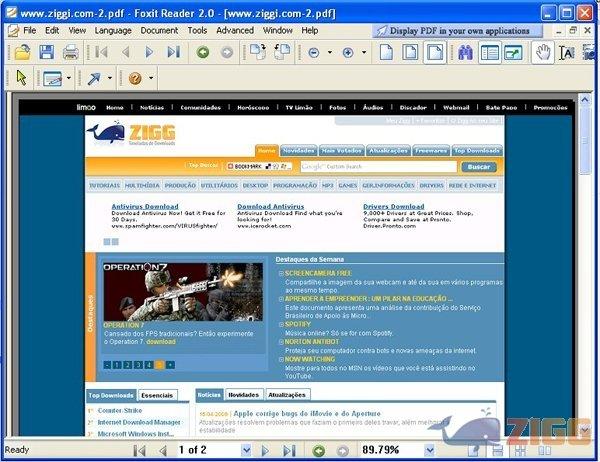Viewport: 600px width, 462px height.
Task: Toggle the Text Select tool
Action: (x=567, y=52)
